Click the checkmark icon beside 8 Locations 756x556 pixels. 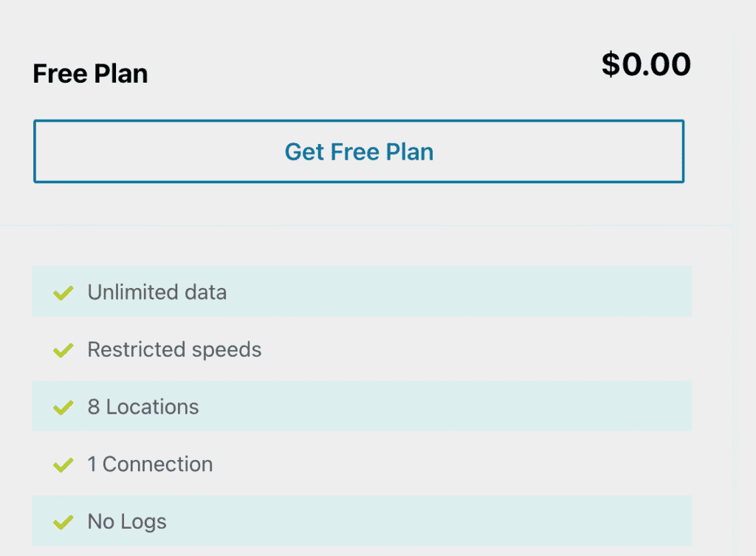coord(63,408)
